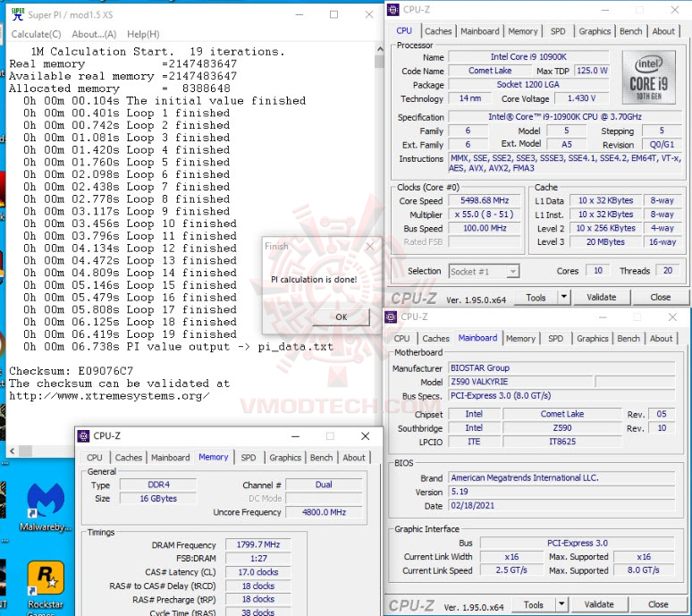This screenshot has width=692, height=616.
Task: Click OK in the Finish dialog
Action: (x=342, y=316)
